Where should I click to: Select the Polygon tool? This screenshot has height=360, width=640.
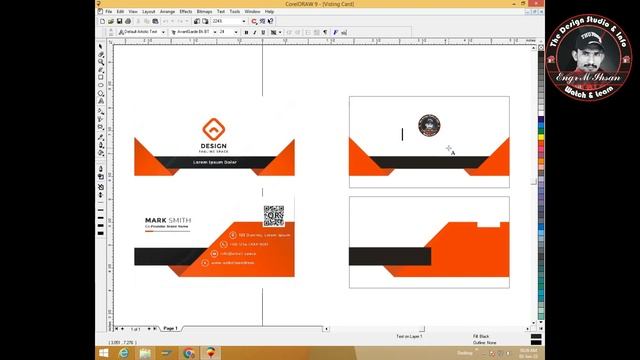coord(100,93)
